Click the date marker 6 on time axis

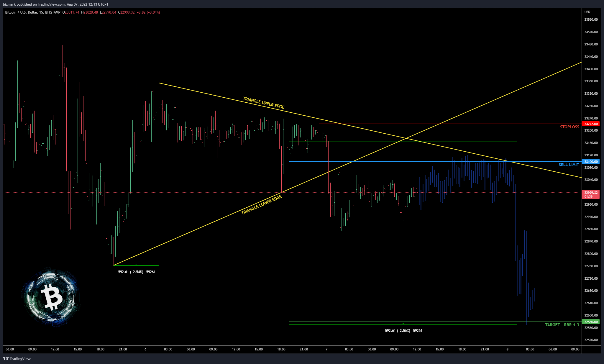point(145,349)
